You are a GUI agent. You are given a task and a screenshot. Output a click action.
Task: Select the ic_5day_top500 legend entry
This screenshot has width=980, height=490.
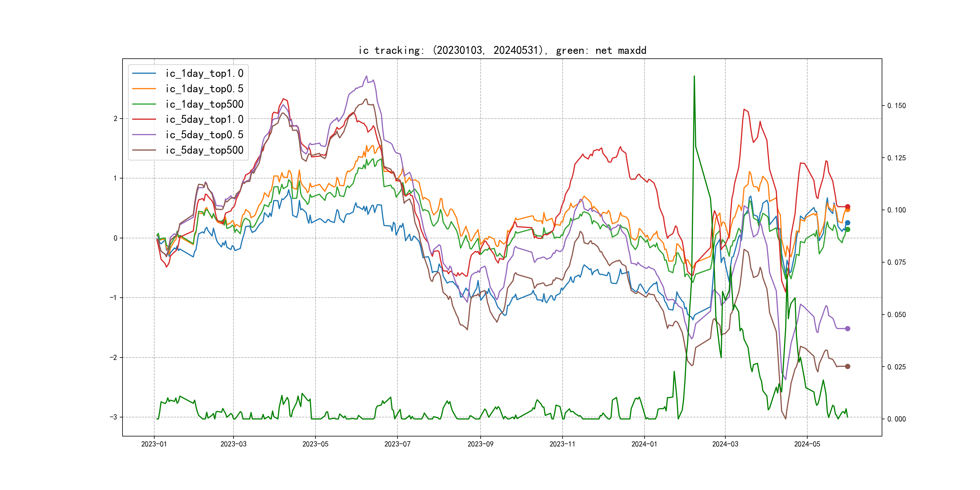pyautogui.click(x=204, y=150)
